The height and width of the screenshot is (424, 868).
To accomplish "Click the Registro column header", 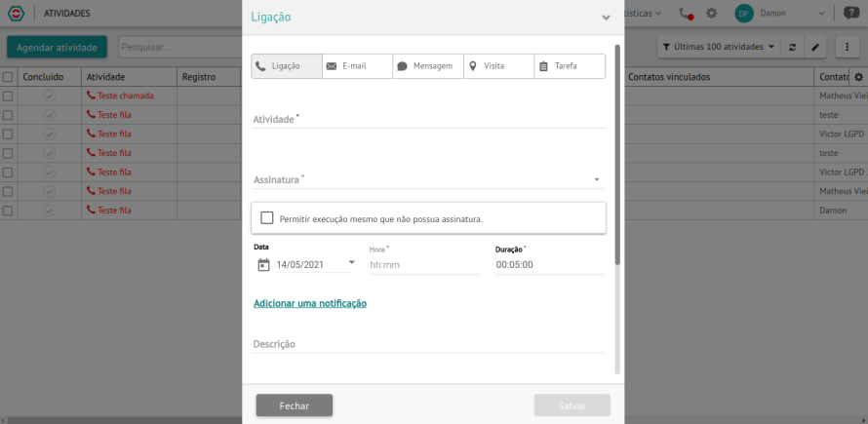I will (x=210, y=77).
